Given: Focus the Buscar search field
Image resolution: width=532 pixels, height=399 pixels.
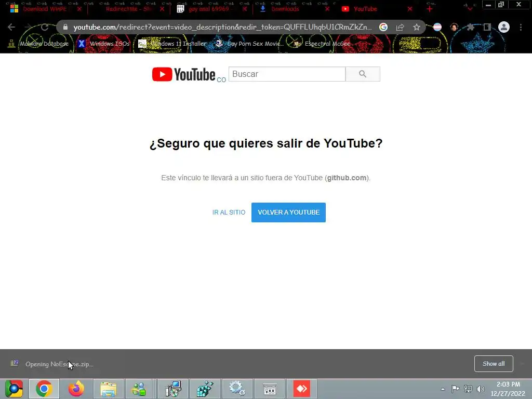Looking at the screenshot, I should [x=287, y=74].
